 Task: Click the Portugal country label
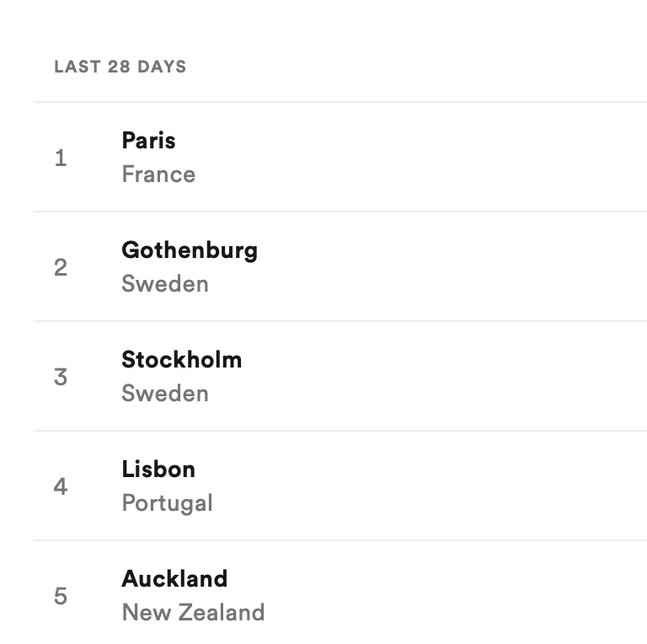click(x=167, y=503)
